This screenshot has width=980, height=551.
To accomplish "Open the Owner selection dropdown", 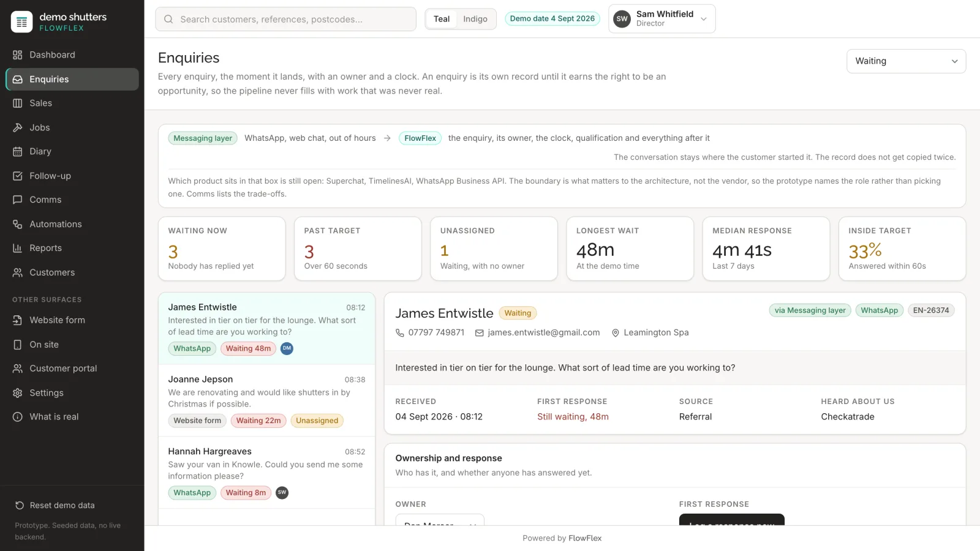I will click(x=440, y=520).
